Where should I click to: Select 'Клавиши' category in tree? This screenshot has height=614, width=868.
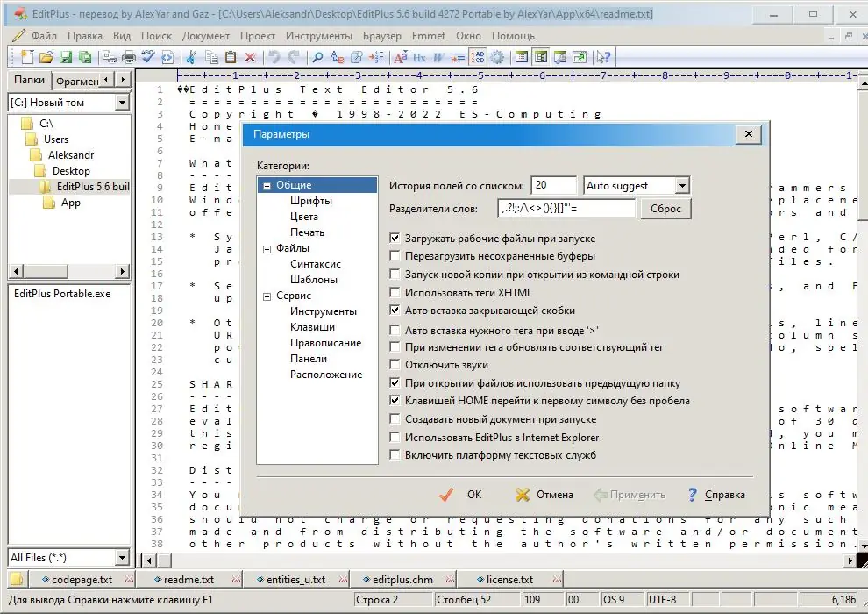(x=312, y=327)
